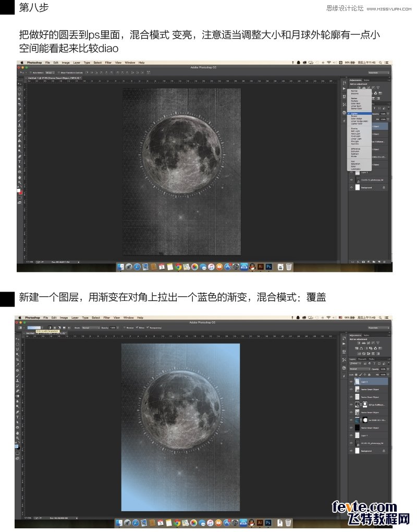Open layer Opacity arrow in lower Layers panel

pyautogui.click(x=388, y=369)
